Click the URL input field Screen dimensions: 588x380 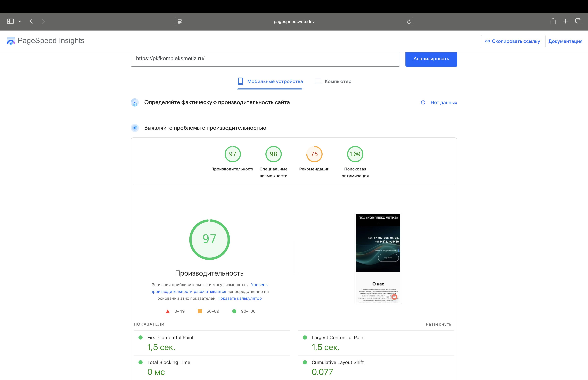(x=265, y=59)
